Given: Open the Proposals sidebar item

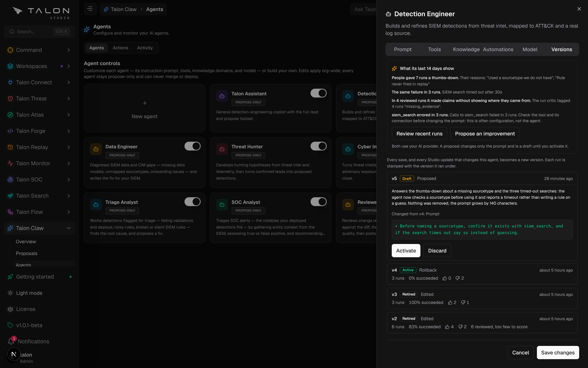Looking at the screenshot, I should pyautogui.click(x=26, y=253).
